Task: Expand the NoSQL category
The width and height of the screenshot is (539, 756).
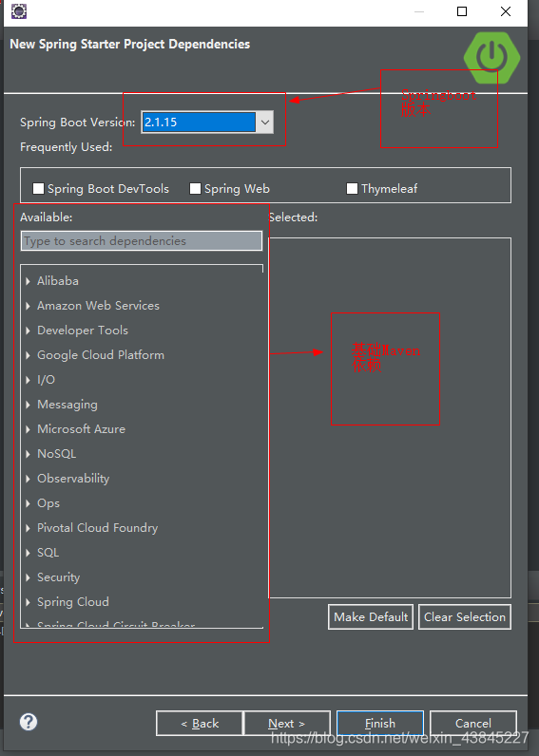Action: tap(28, 454)
